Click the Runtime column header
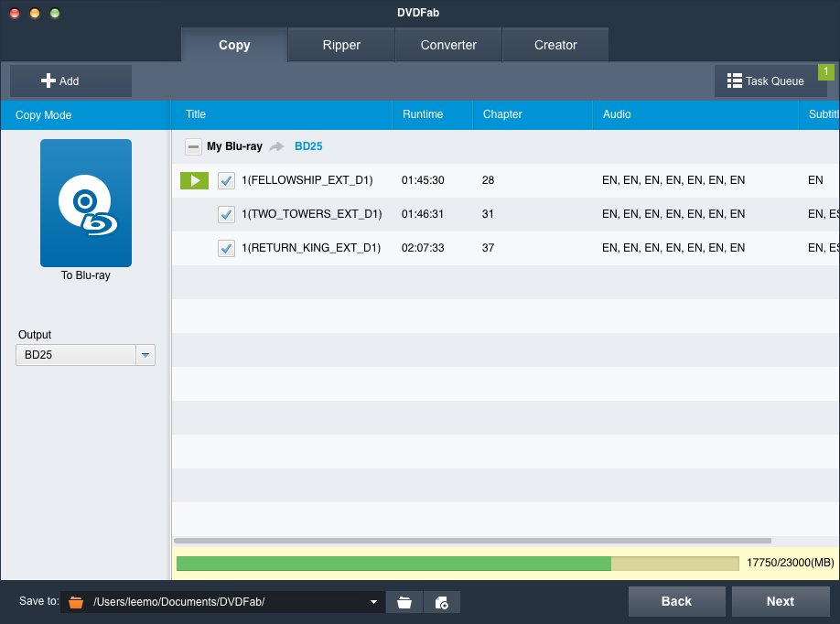 (433, 114)
